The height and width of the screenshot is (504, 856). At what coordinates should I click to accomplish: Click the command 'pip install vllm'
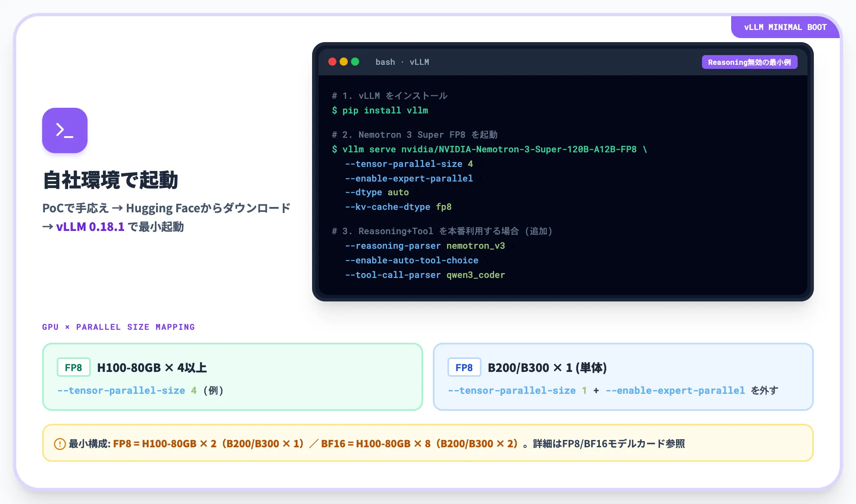385,110
